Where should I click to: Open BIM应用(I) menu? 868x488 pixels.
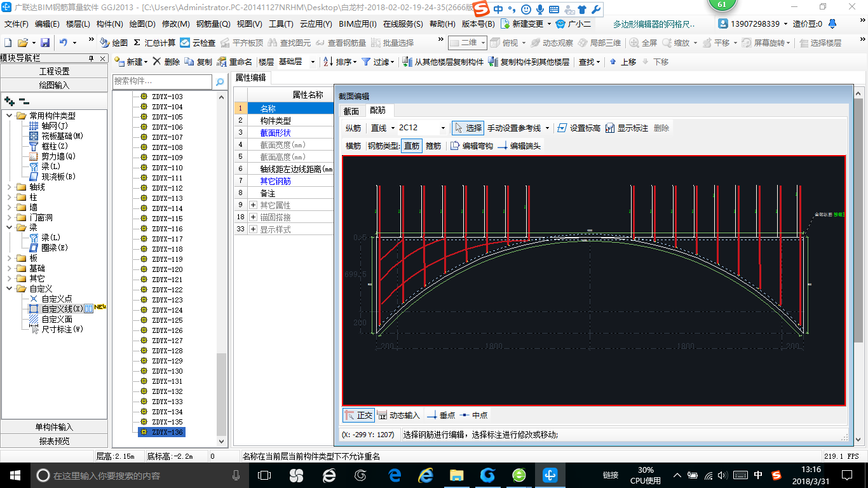pyautogui.click(x=358, y=24)
